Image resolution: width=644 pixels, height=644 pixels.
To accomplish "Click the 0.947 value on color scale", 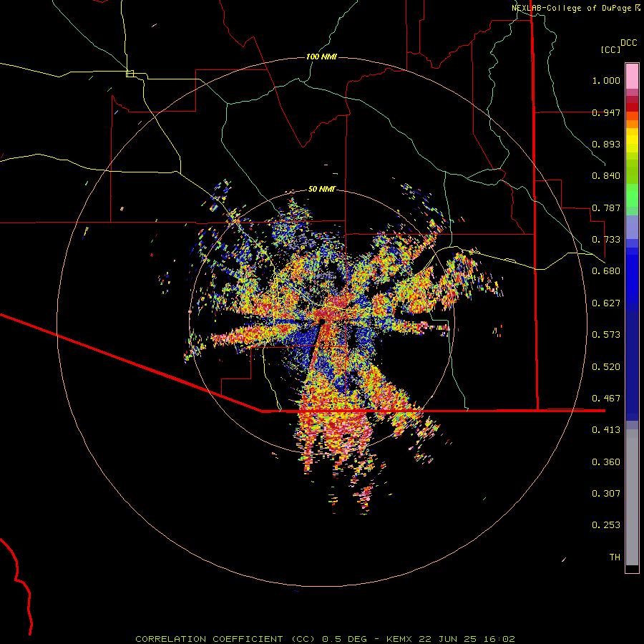I will pos(606,112).
